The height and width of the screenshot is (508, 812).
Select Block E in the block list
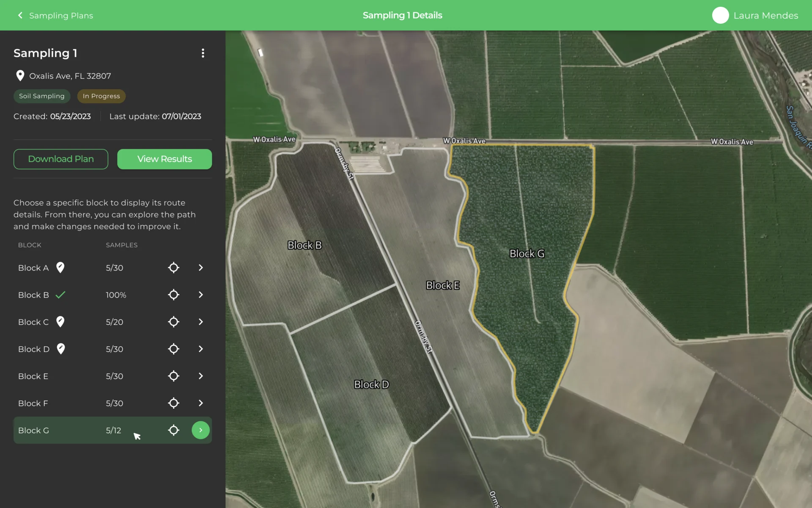click(x=112, y=376)
